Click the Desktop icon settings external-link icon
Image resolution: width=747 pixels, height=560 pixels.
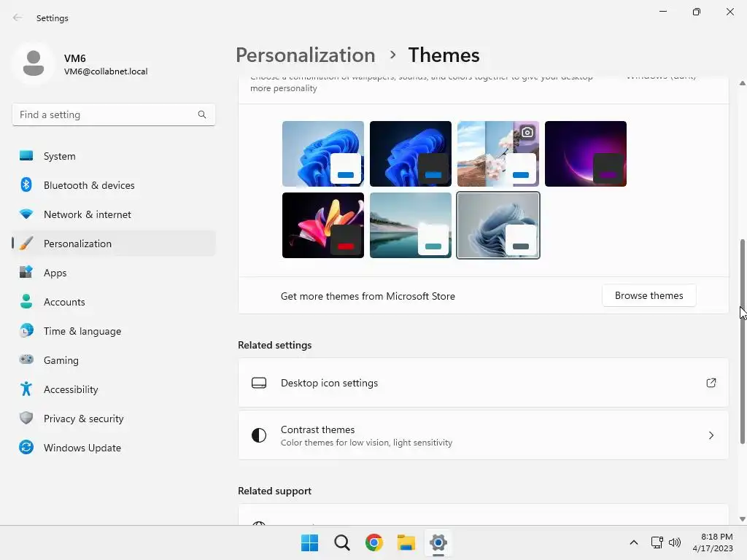point(711,383)
